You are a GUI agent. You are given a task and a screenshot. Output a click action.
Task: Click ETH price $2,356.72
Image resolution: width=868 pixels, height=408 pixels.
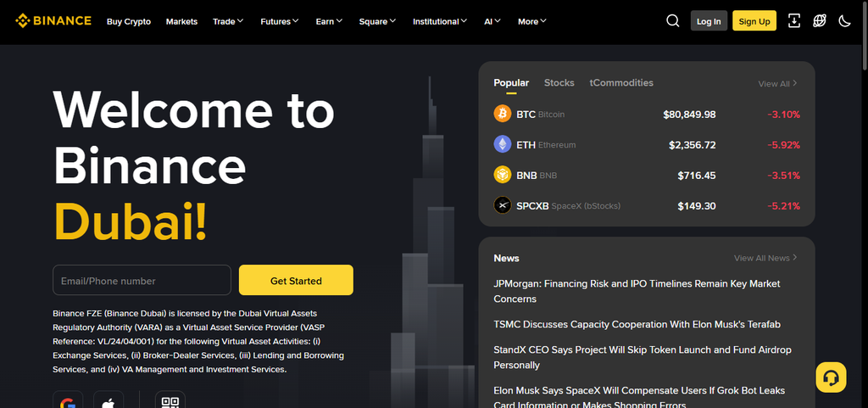coord(692,145)
